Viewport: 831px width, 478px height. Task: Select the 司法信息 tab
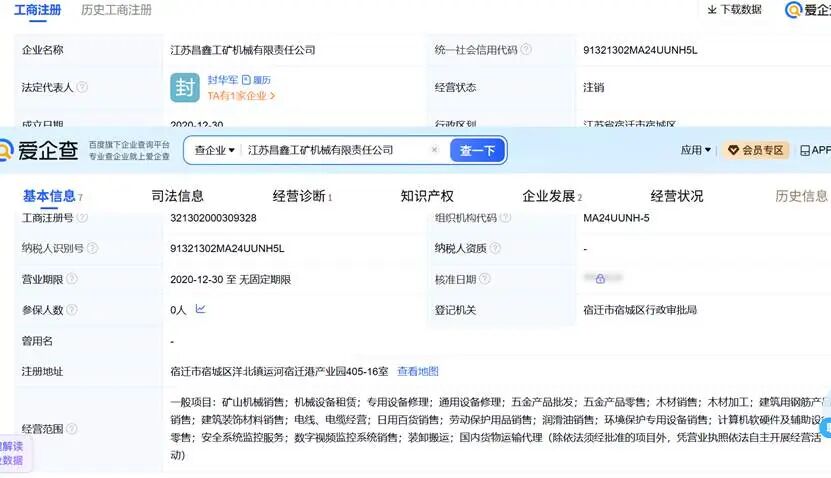[x=178, y=196]
